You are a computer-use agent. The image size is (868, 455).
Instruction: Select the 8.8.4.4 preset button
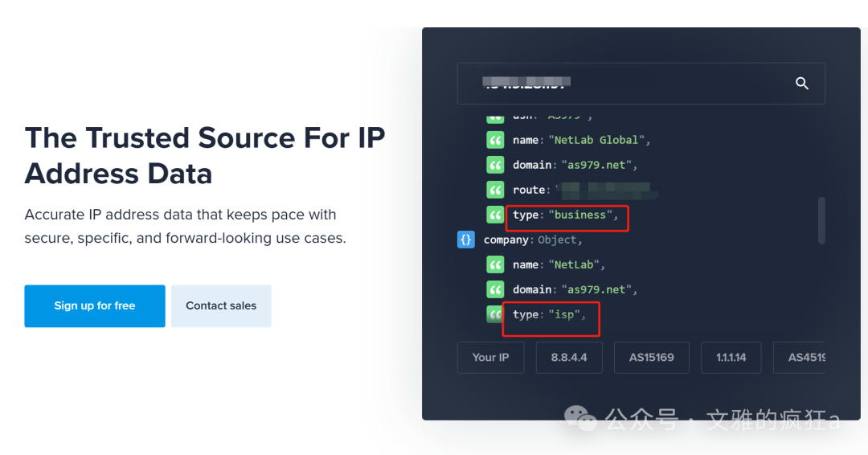569,358
